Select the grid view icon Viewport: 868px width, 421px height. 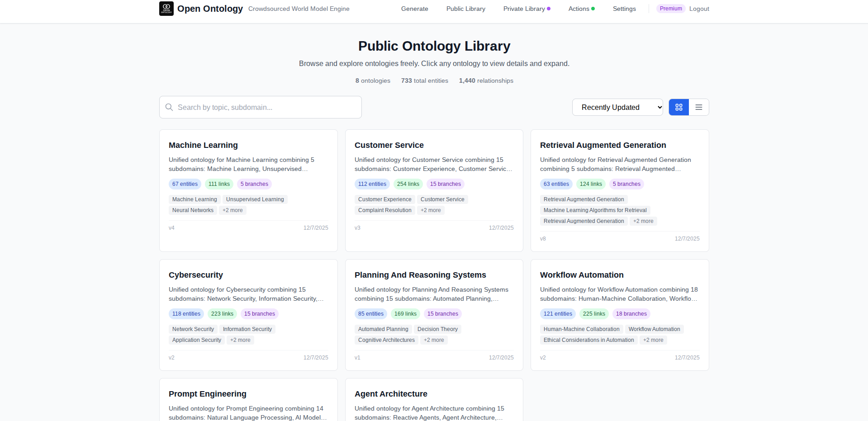[x=678, y=107]
